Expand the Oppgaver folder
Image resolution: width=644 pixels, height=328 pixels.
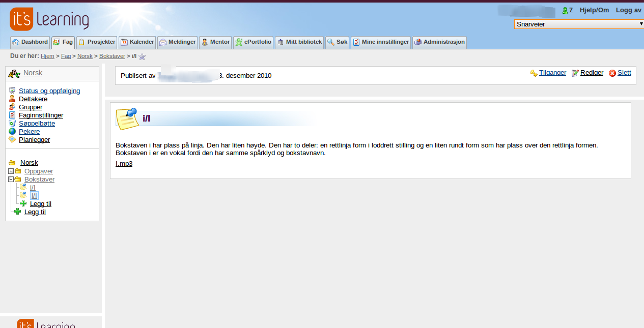[x=11, y=171]
